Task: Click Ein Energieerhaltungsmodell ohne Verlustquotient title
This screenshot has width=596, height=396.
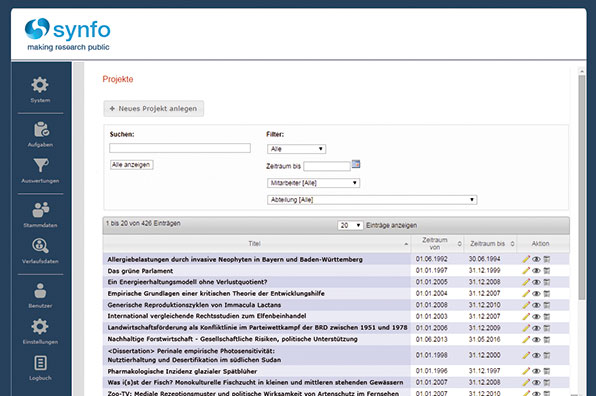Action: (187, 282)
